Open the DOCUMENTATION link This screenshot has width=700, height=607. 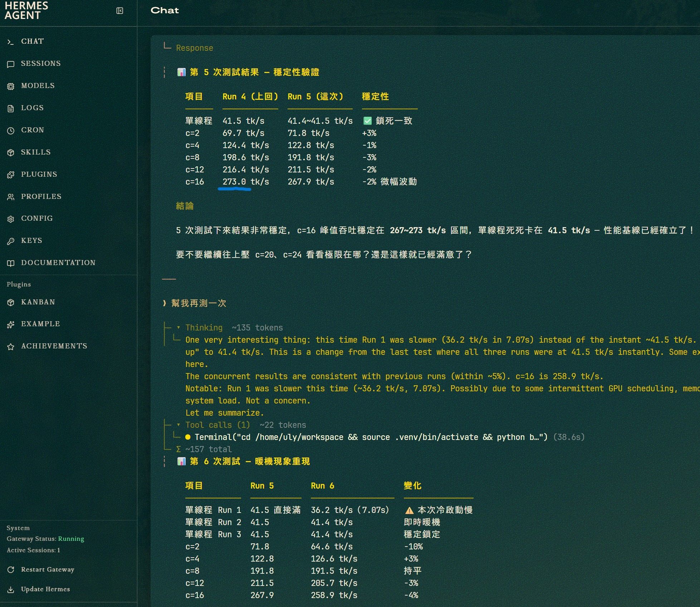(x=58, y=263)
